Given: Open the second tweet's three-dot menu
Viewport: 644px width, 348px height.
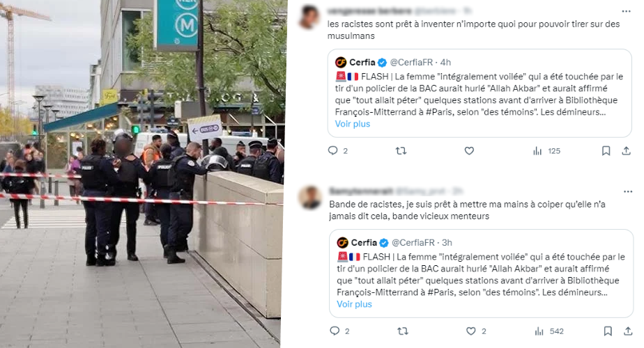Looking at the screenshot, I should coord(627,191).
